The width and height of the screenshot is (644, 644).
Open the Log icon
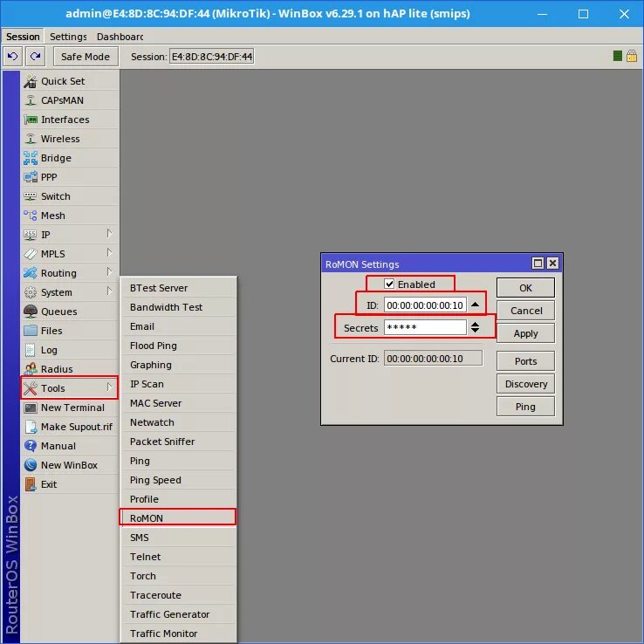pyautogui.click(x=30, y=350)
